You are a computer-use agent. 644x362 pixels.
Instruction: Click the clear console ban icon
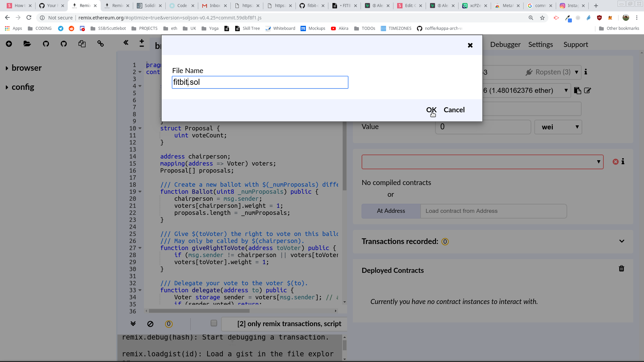coord(150,324)
